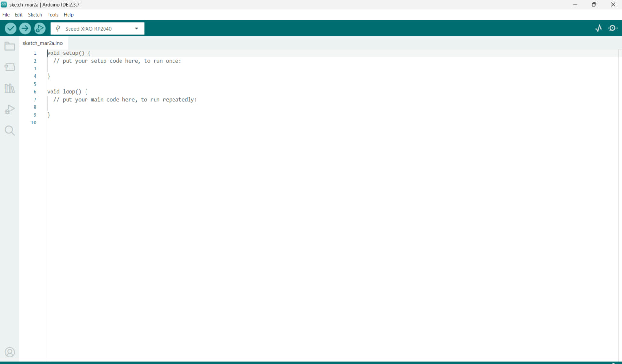622x364 pixels.
Task: Open the Search magnifier sidebar icon
Action: point(10,131)
